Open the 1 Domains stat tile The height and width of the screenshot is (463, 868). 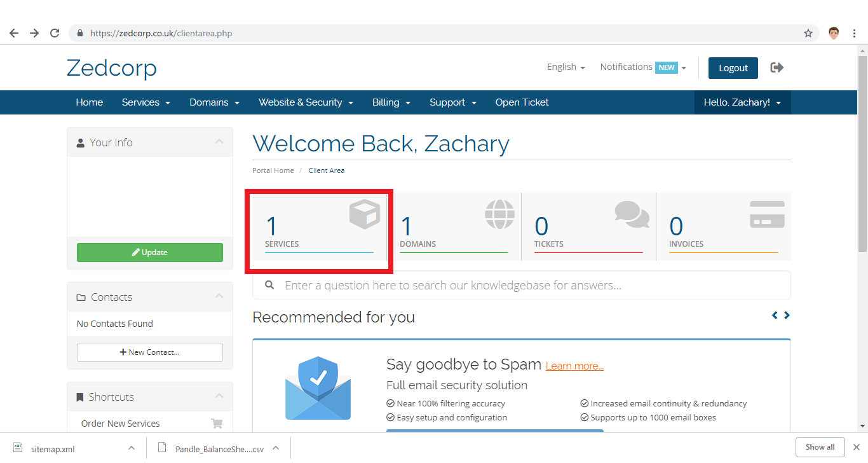454,226
